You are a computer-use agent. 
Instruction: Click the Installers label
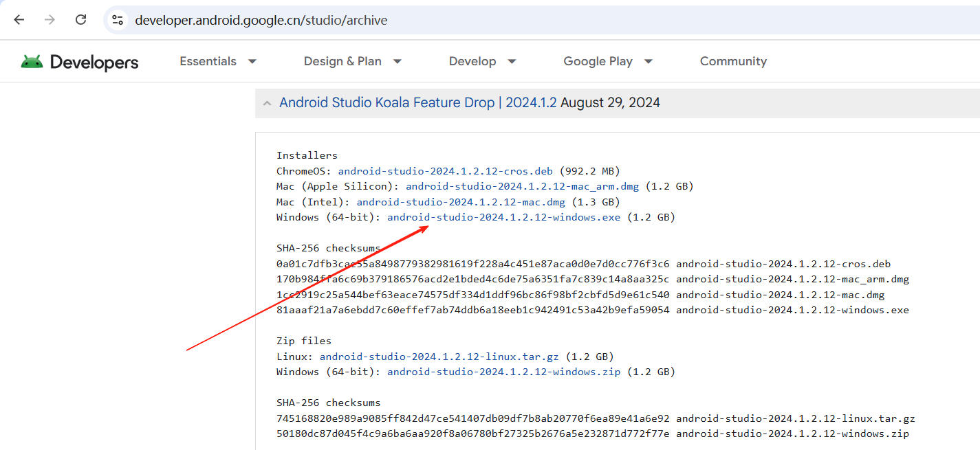tap(307, 155)
